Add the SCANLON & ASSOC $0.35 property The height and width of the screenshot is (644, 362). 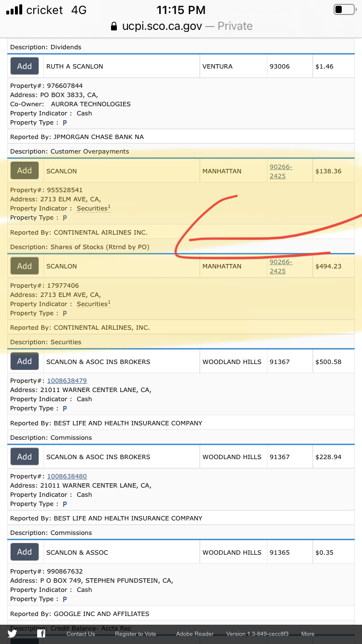click(25, 552)
